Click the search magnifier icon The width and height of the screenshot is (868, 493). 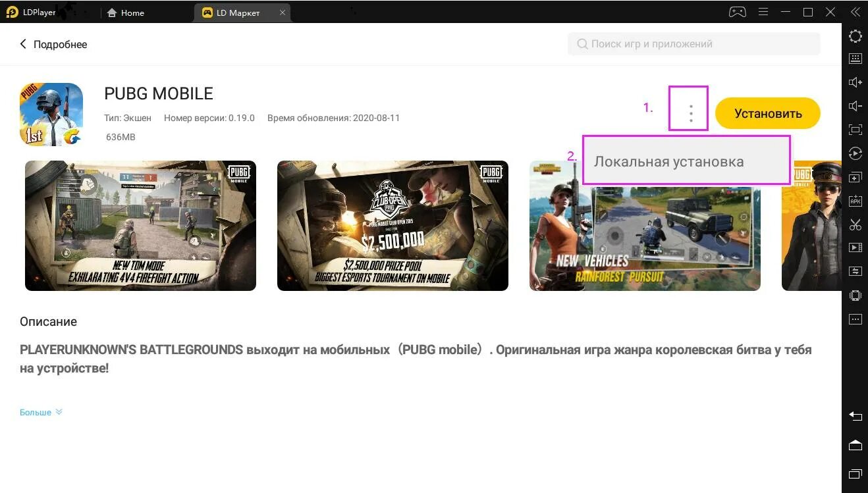pyautogui.click(x=582, y=44)
